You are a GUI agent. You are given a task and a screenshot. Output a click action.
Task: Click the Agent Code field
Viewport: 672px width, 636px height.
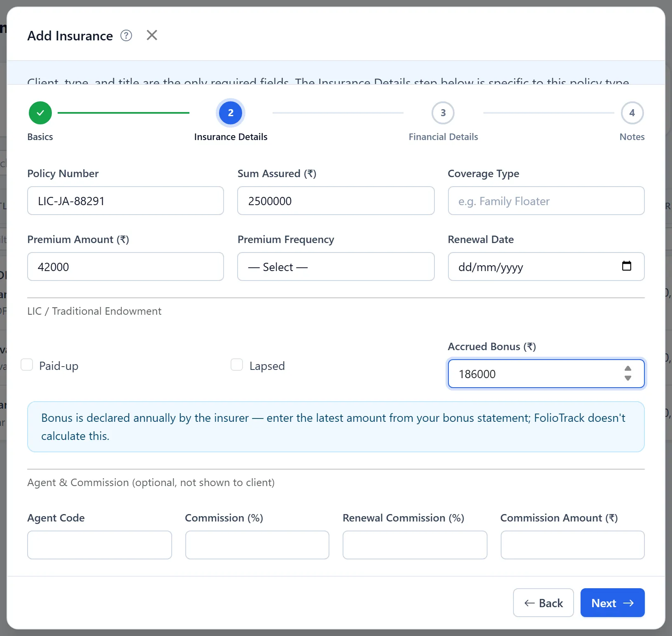100,545
